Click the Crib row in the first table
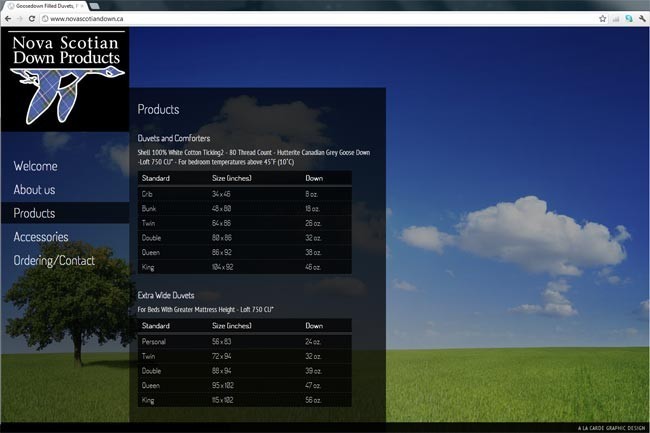The width and height of the screenshot is (650, 433). coord(245,194)
